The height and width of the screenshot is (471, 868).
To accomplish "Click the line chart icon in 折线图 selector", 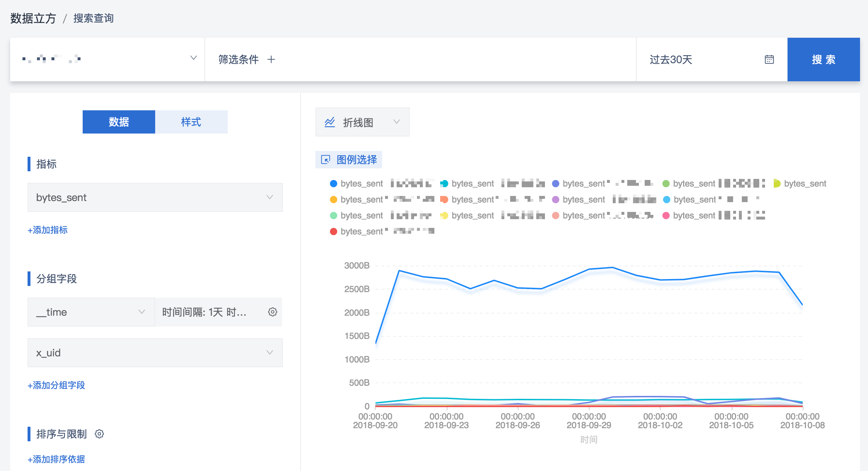I will click(x=330, y=122).
